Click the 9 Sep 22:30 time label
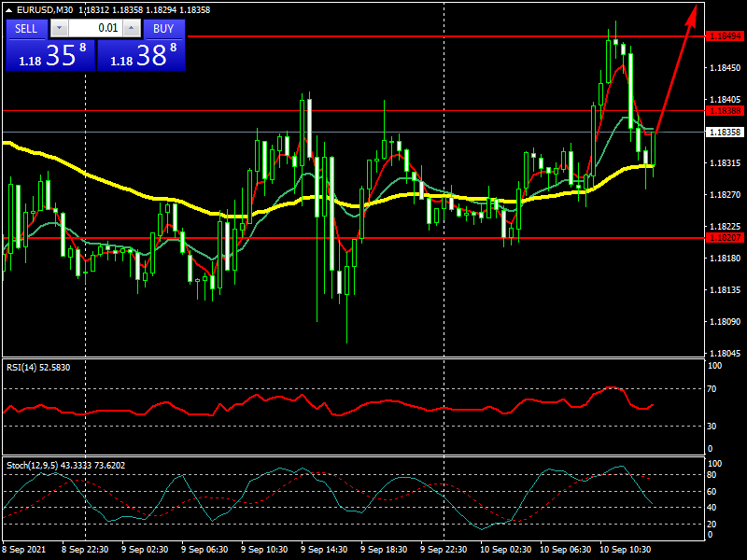747x560 pixels. pyautogui.click(x=444, y=550)
